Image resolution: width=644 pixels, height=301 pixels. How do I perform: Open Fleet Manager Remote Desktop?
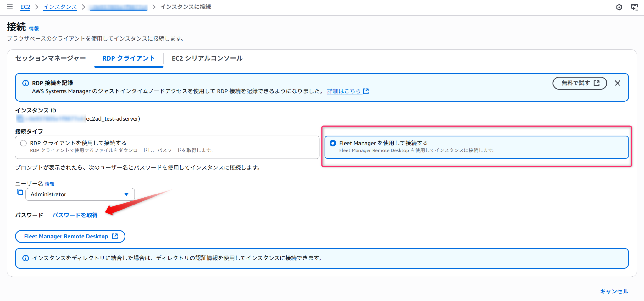click(70, 237)
